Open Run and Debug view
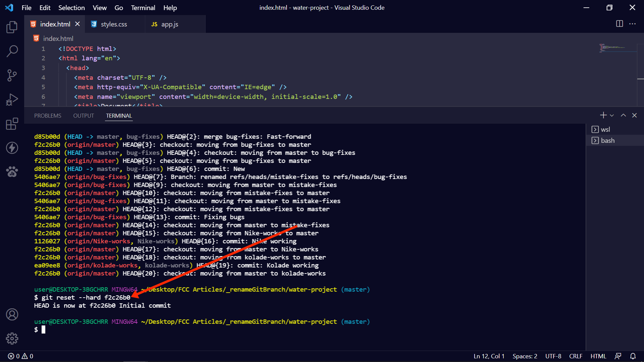 12,100
